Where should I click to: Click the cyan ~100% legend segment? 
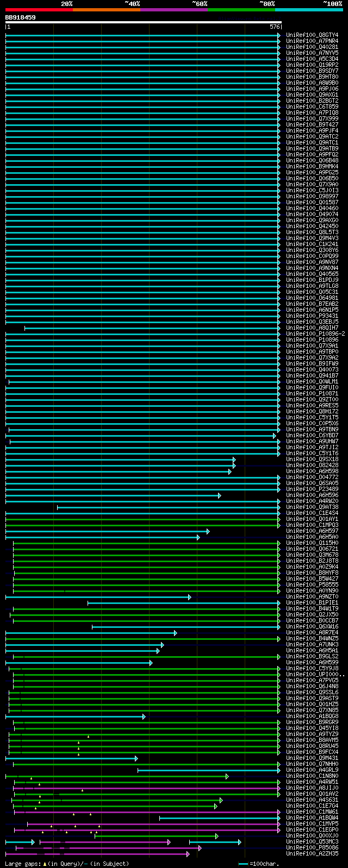pyautogui.click(x=309, y=10)
